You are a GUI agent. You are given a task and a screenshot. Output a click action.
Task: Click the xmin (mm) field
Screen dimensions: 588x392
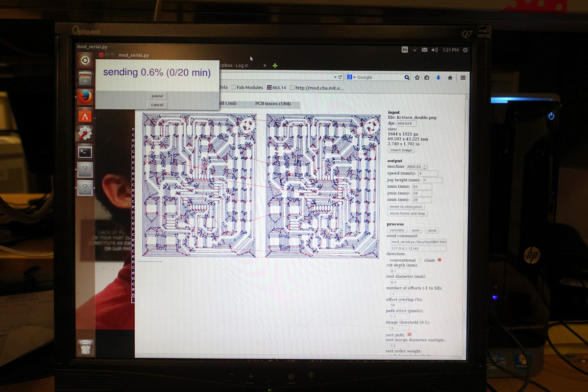click(422, 187)
